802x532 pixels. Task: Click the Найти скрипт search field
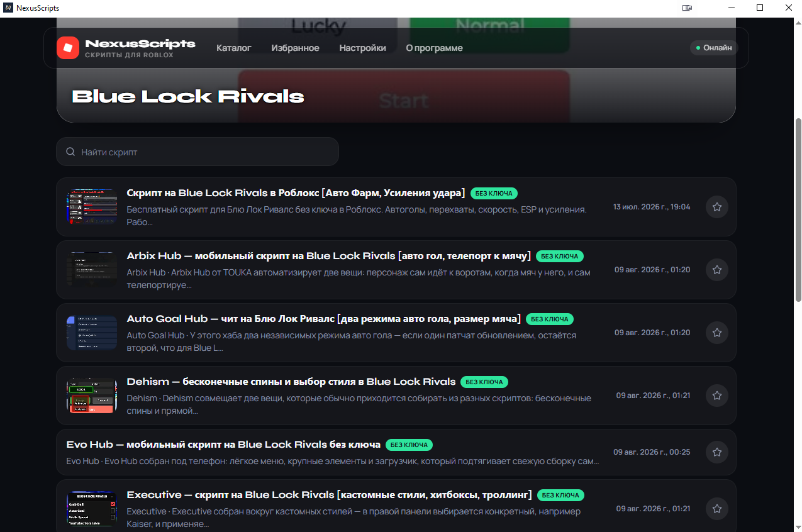(x=198, y=152)
